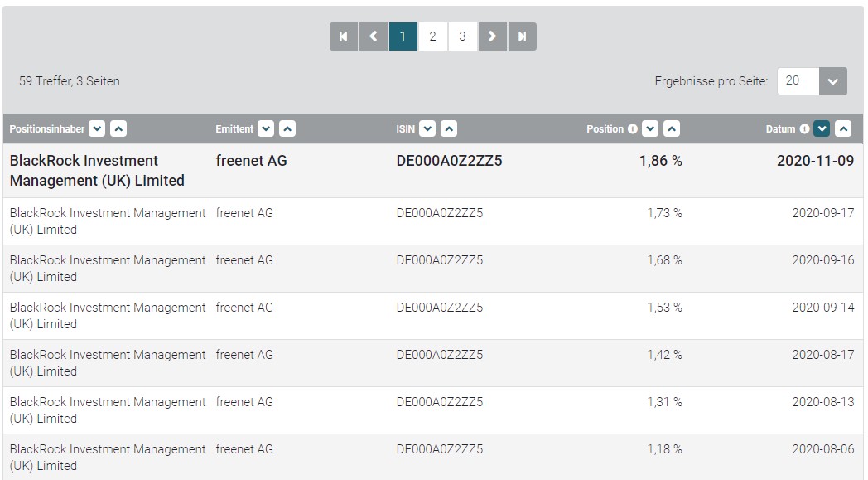Sort Position column ascending

(672, 128)
